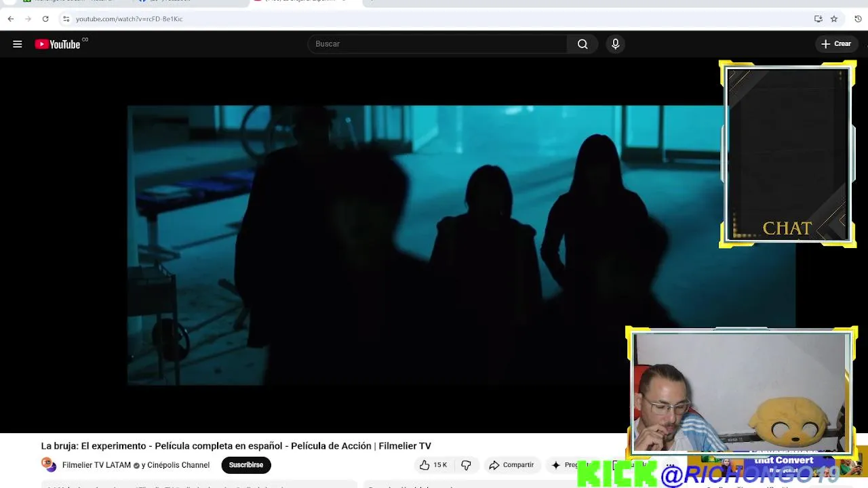
Task: Go back with browser back arrow
Action: pyautogui.click(x=11, y=19)
